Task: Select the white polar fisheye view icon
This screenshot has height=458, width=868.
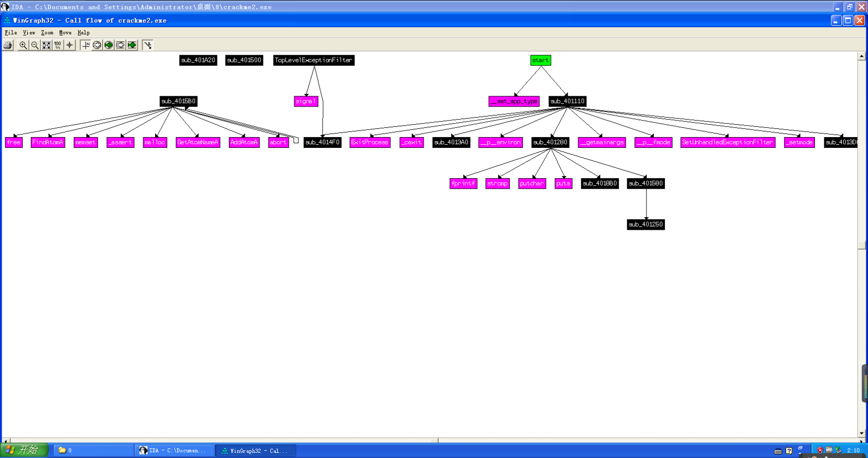Action: point(97,45)
